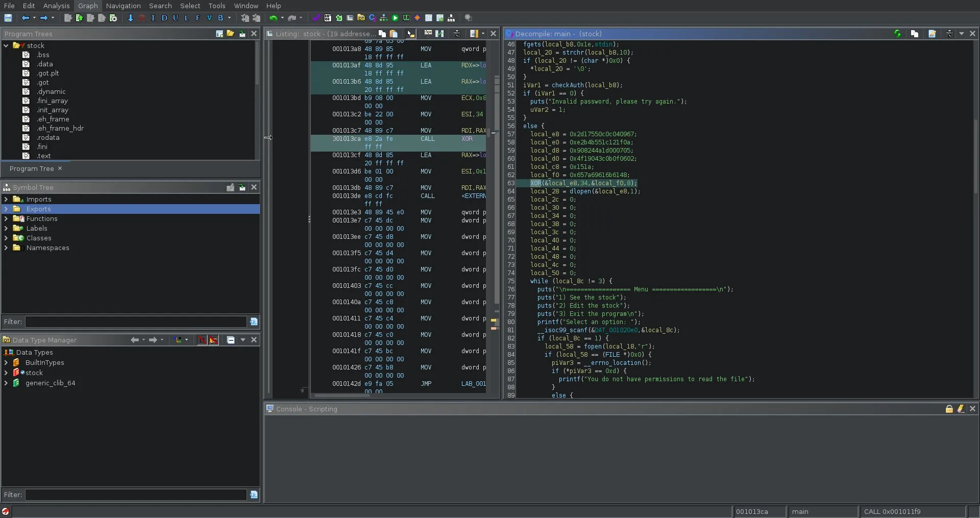Select the .rodata section in Program Trees

(x=48, y=137)
